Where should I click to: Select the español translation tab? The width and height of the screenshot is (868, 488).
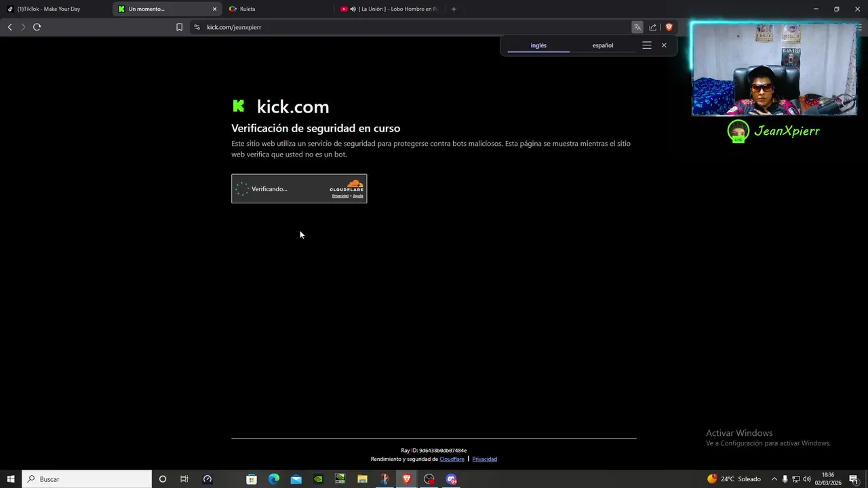point(603,45)
